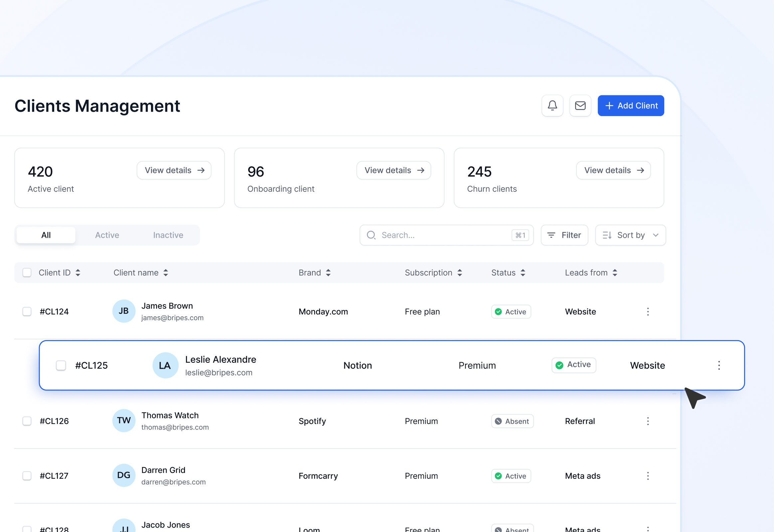Click the three-dot menu for James Brown

[648, 312]
